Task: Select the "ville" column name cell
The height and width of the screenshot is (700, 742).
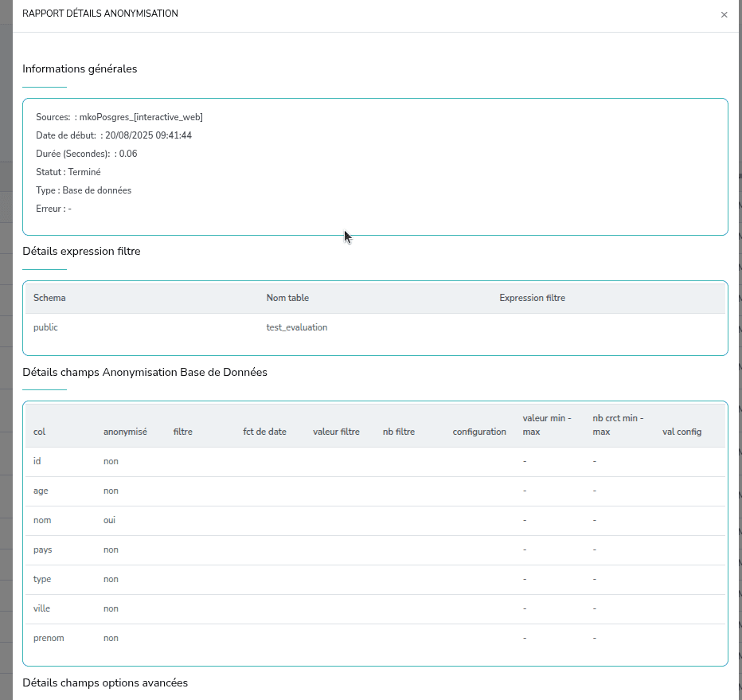Action: [41, 608]
